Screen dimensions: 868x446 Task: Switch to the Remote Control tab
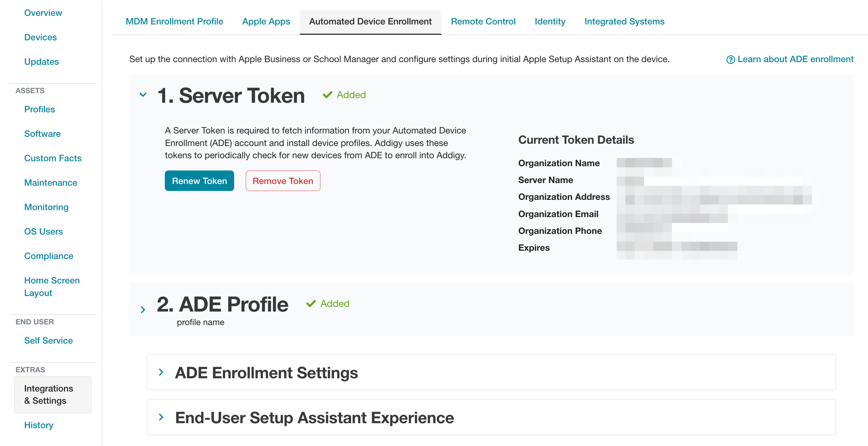pyautogui.click(x=483, y=21)
